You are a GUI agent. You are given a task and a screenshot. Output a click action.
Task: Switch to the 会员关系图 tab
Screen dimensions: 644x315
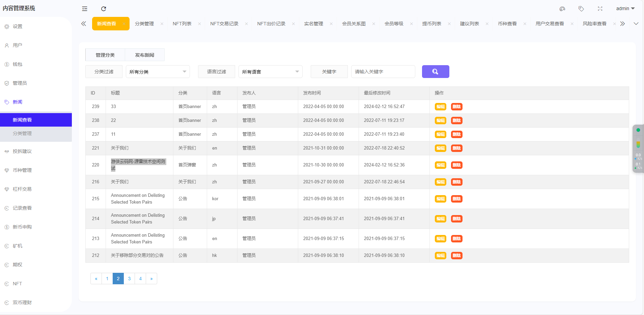[x=354, y=24]
